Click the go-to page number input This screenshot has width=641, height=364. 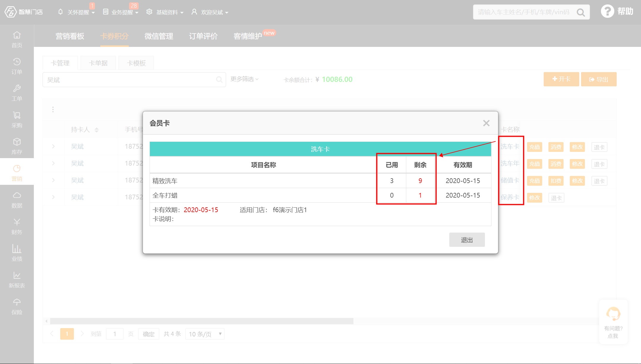click(115, 334)
